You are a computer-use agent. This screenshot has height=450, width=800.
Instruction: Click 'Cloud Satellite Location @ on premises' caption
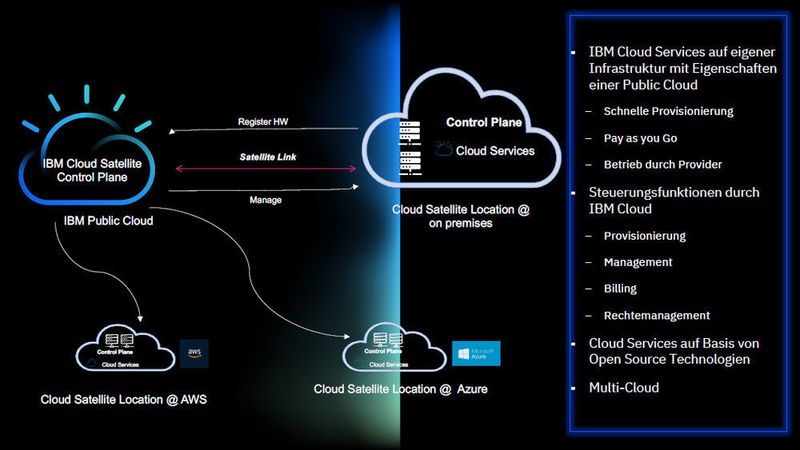(x=461, y=216)
